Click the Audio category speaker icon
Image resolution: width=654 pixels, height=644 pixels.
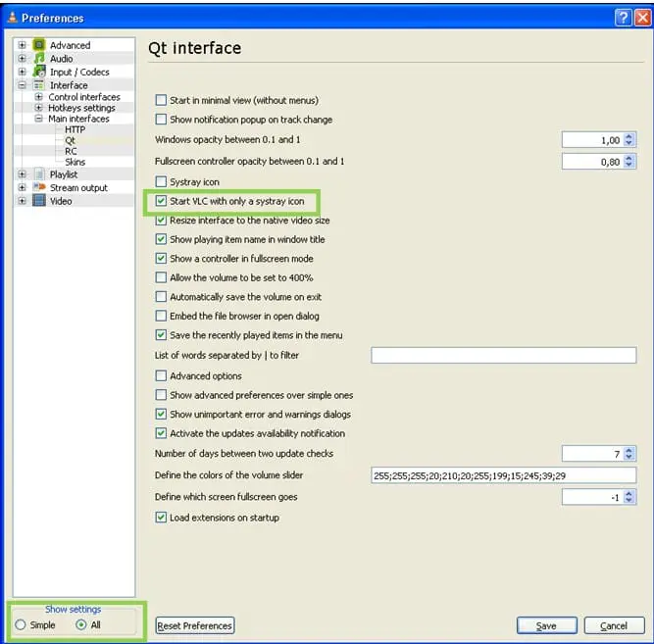[39, 59]
